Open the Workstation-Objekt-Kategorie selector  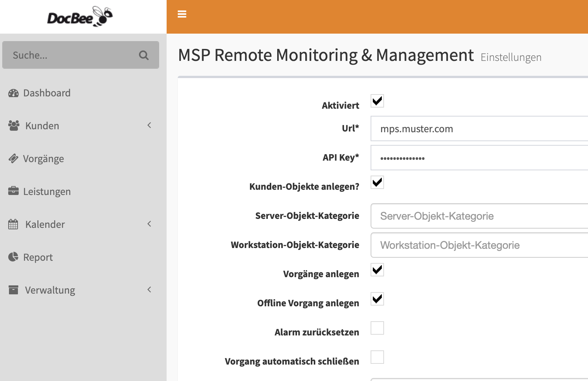[x=479, y=245]
